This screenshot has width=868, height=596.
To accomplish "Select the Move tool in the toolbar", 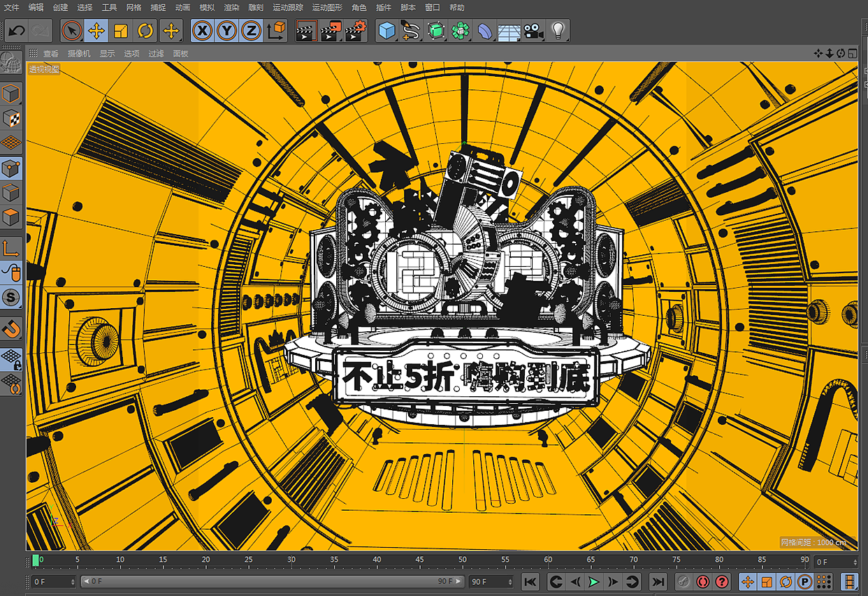I will pos(97,30).
